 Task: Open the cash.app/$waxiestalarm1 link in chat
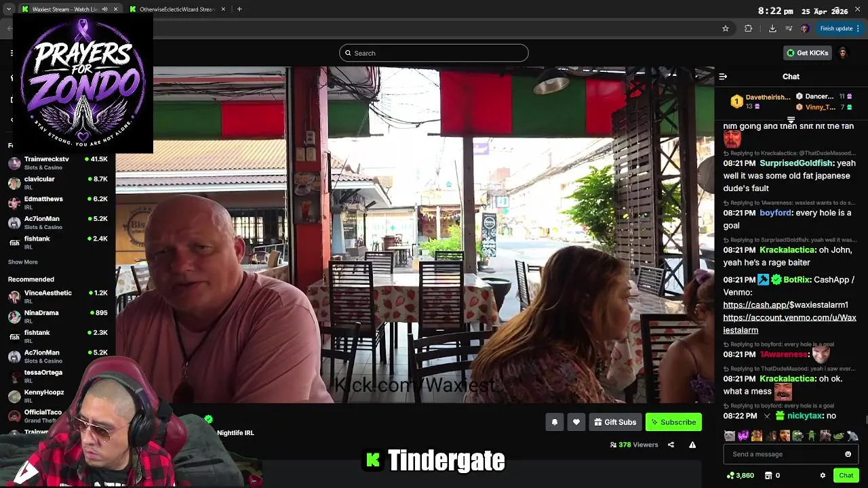tap(785, 305)
